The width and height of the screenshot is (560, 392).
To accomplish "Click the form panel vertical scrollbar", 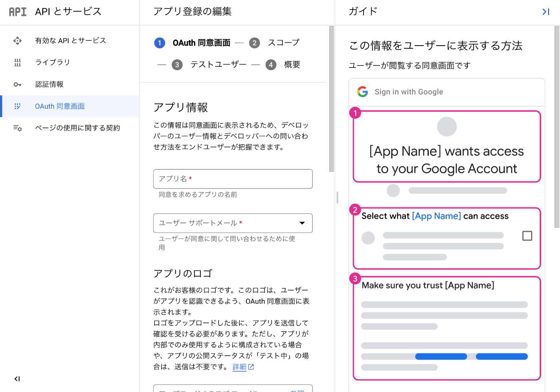I will pos(332,99).
